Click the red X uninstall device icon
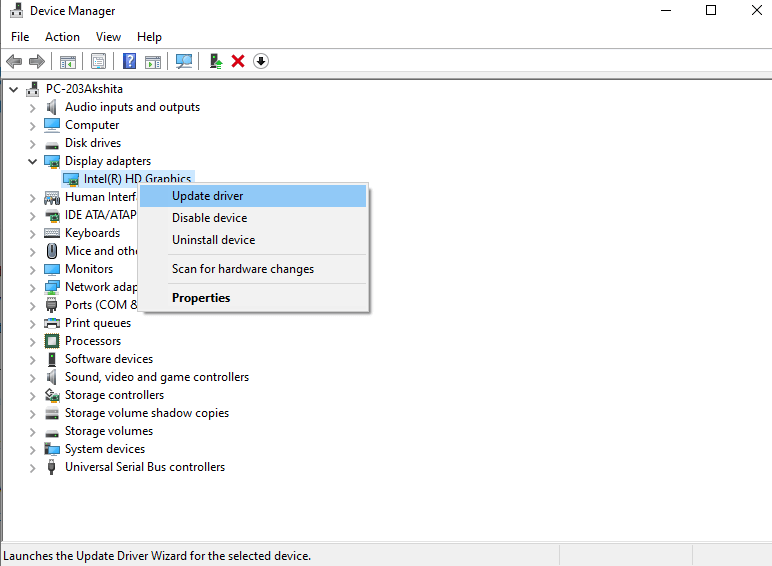 point(238,62)
